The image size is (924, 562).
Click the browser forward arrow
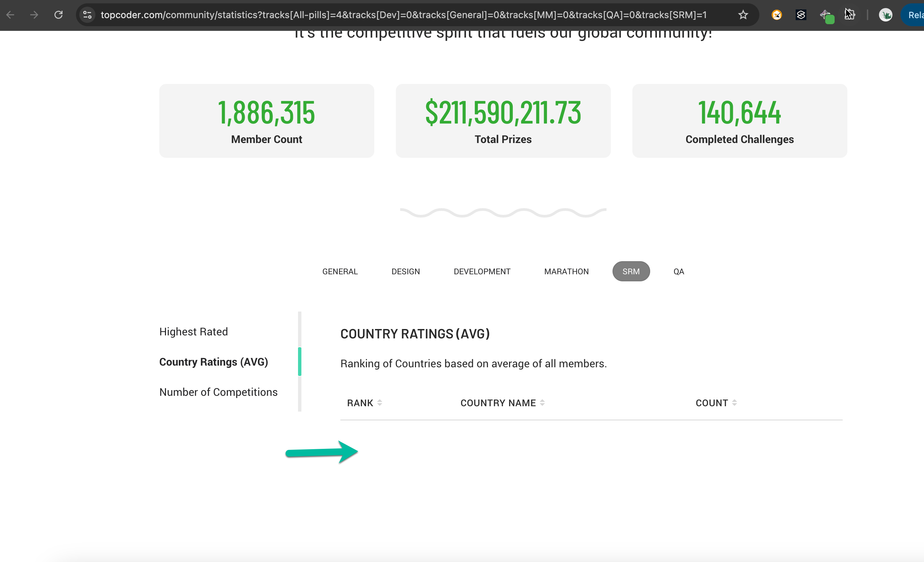point(34,15)
